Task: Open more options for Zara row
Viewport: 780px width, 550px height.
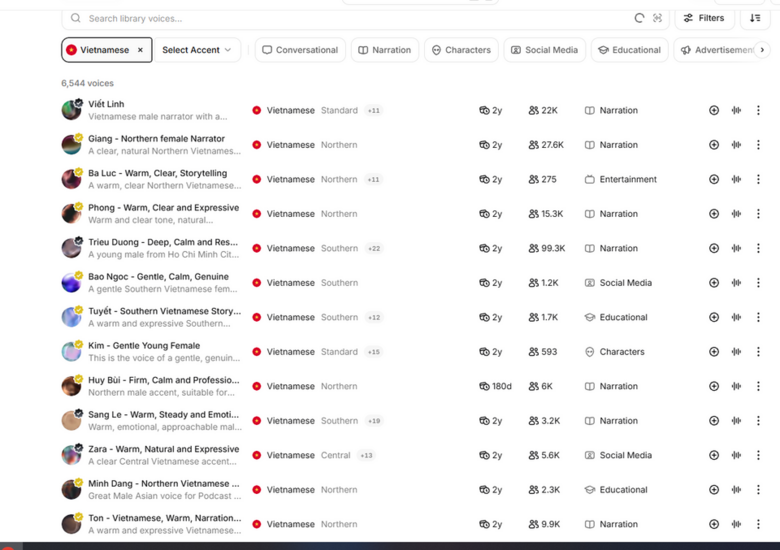Action: pos(758,455)
